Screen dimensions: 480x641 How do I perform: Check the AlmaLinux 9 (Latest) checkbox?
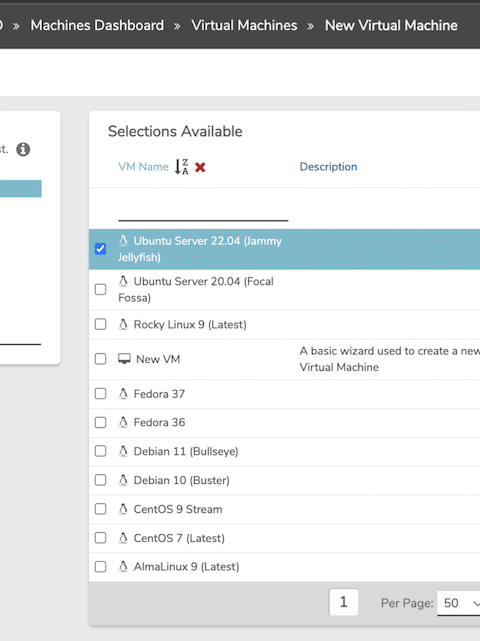click(x=100, y=567)
